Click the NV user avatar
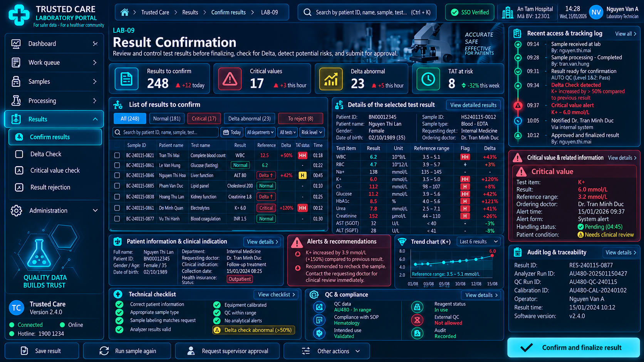This screenshot has width=644, height=362. coord(596,12)
